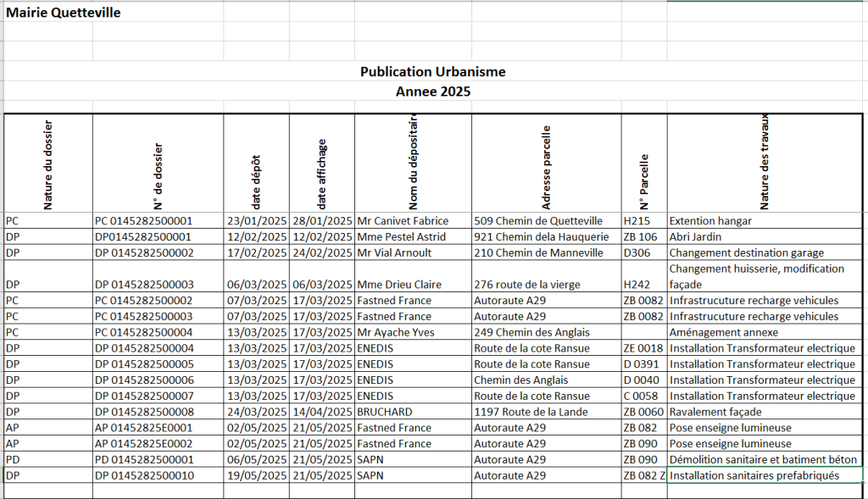Select the 'Extention hangar' cell

[765, 221]
